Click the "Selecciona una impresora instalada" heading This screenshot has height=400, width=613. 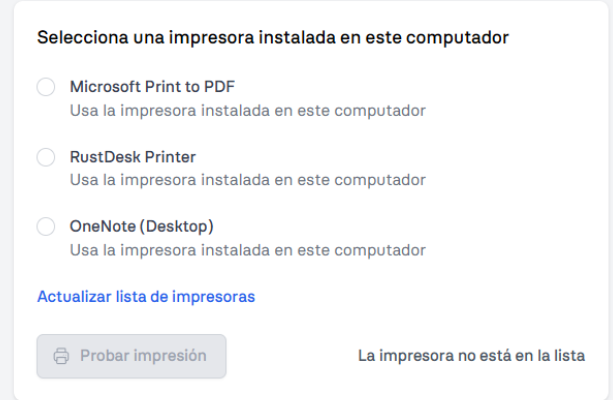[x=272, y=38]
